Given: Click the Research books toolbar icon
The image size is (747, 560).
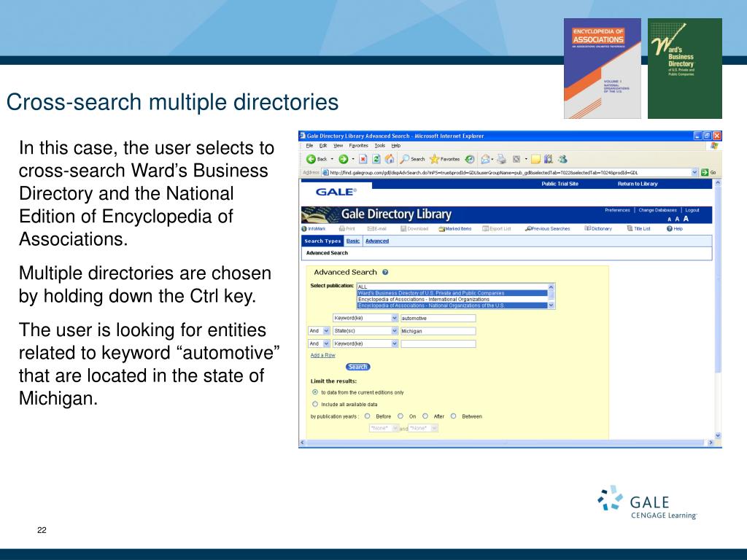Looking at the screenshot, I should (549, 159).
